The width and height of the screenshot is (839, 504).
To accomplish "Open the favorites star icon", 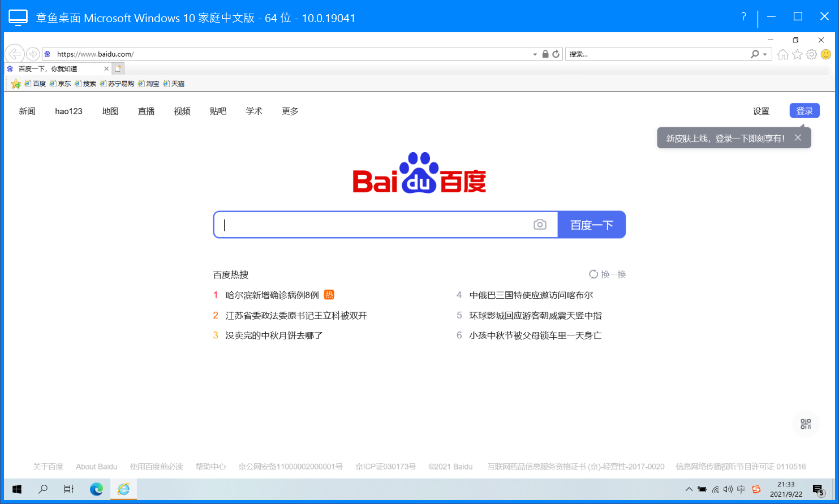I will click(x=797, y=54).
